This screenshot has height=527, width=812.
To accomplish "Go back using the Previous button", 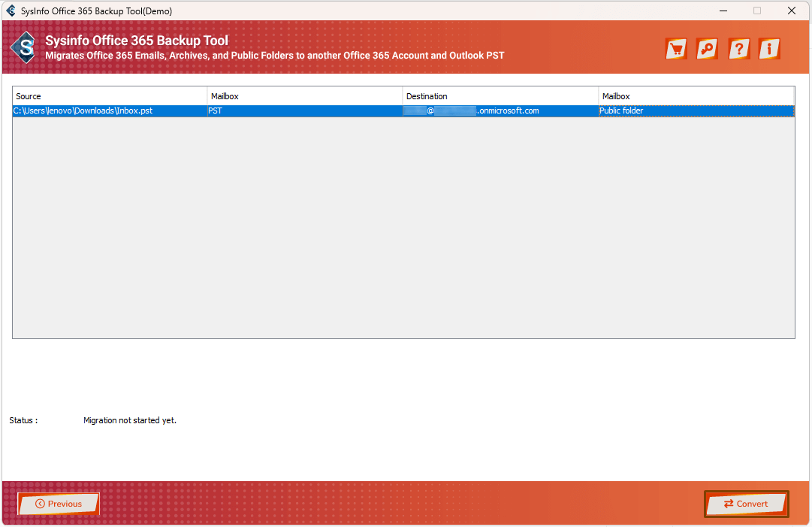I will (x=59, y=504).
